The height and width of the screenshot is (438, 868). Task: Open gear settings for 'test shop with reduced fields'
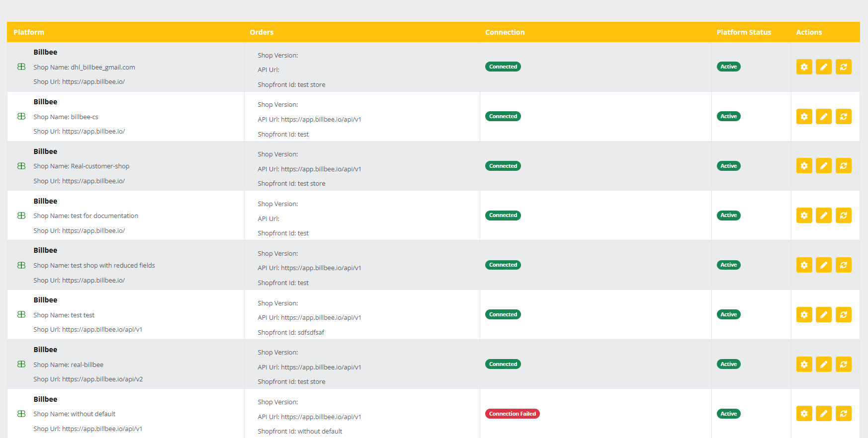coord(804,265)
